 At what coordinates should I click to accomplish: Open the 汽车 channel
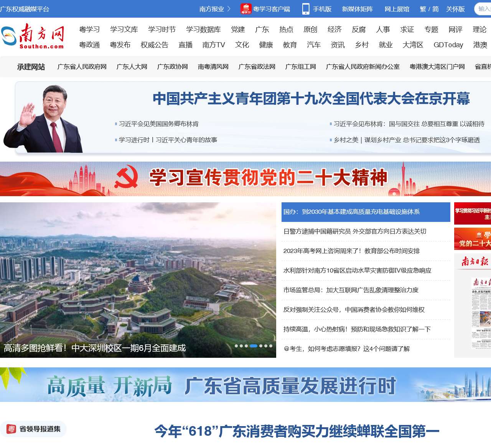point(314,45)
